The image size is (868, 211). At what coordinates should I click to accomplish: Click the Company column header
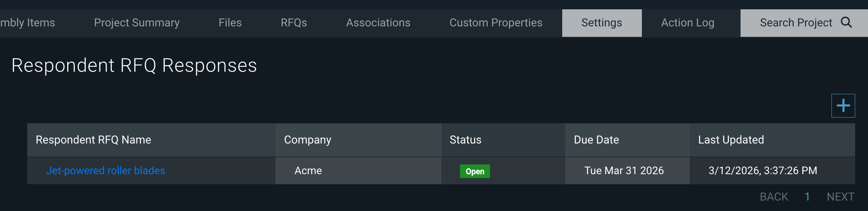coord(307,140)
